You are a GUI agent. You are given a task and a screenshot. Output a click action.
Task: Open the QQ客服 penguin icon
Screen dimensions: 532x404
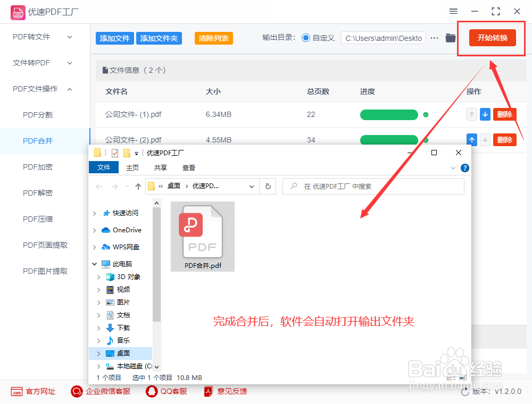pyautogui.click(x=152, y=391)
